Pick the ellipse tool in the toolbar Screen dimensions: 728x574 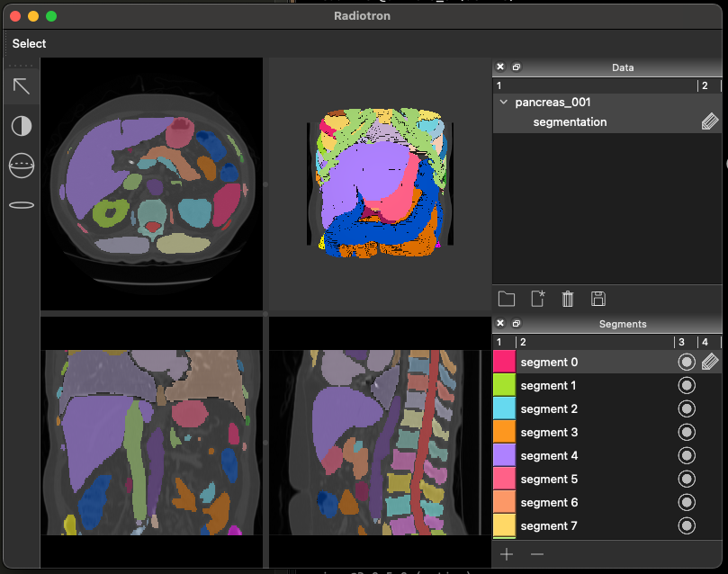coord(22,205)
